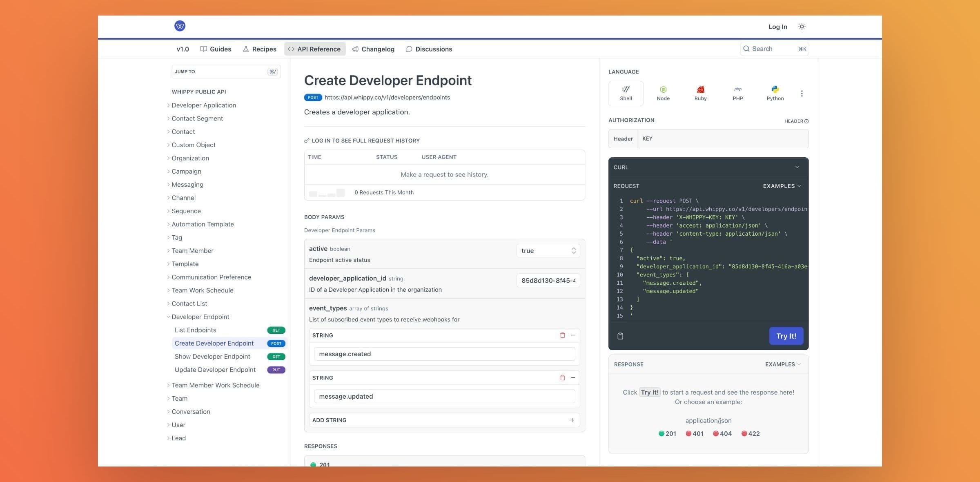Select the Ruby language icon
The height and width of the screenshot is (482, 980).
coord(700,93)
